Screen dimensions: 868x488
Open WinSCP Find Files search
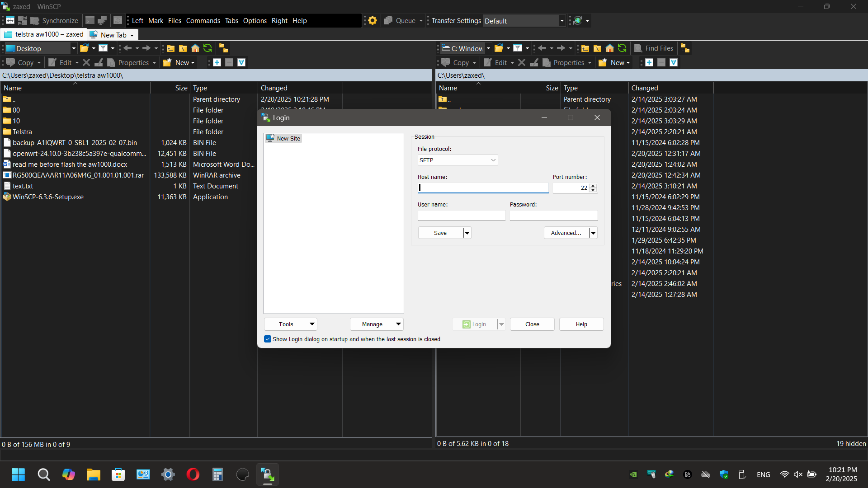click(654, 48)
